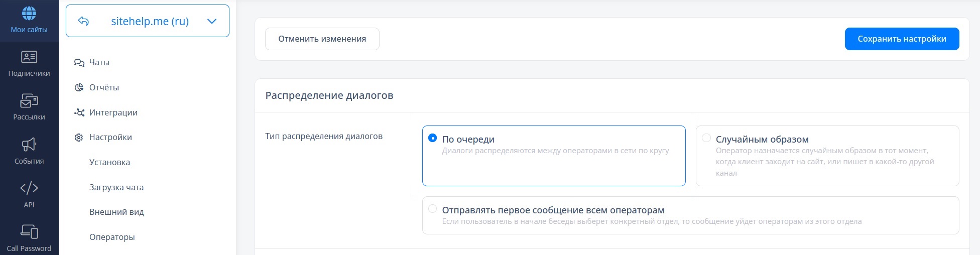Expand the sitehelp.me site dropdown chevron
Viewport: 980px width, 255px height.
click(212, 21)
